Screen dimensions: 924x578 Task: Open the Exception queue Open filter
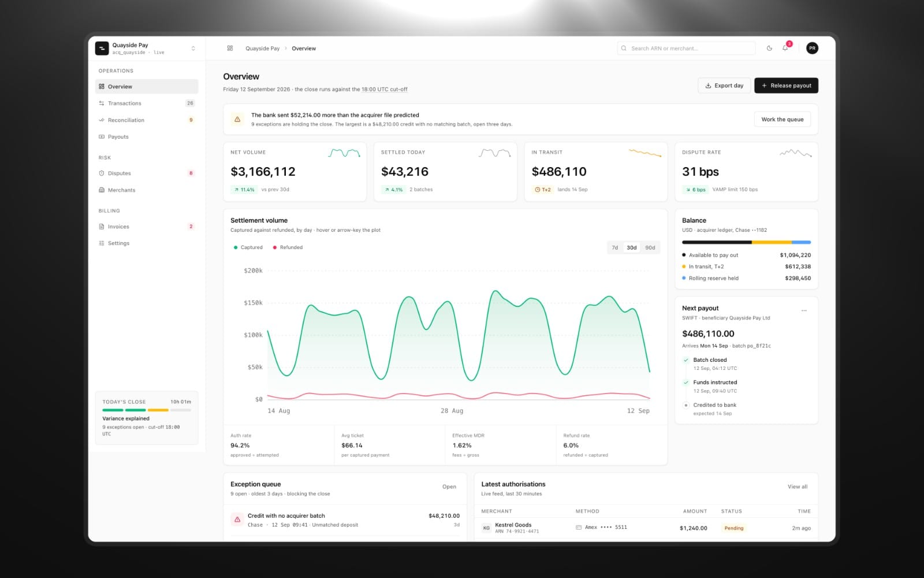[449, 487]
